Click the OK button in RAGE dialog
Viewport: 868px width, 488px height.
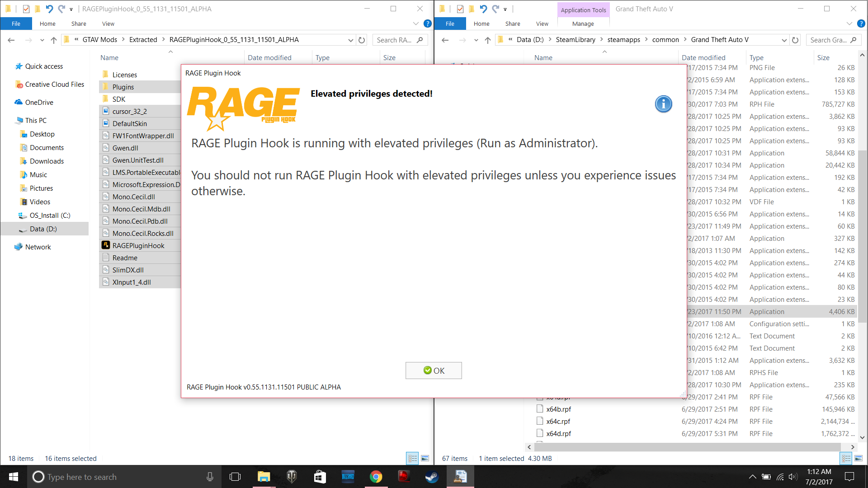433,371
